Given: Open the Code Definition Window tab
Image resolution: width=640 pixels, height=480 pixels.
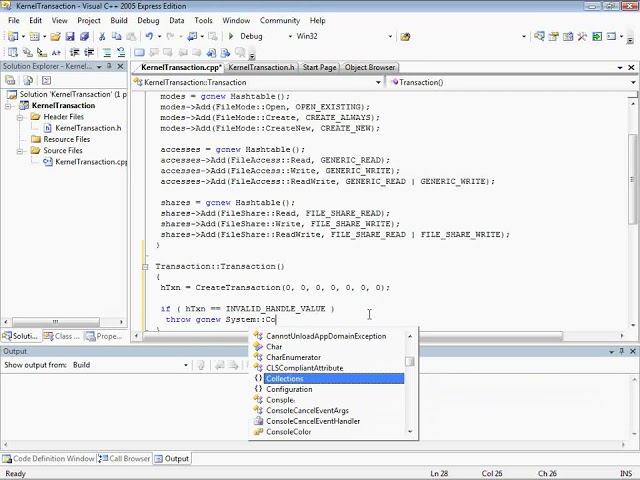Looking at the screenshot, I should [x=49, y=458].
